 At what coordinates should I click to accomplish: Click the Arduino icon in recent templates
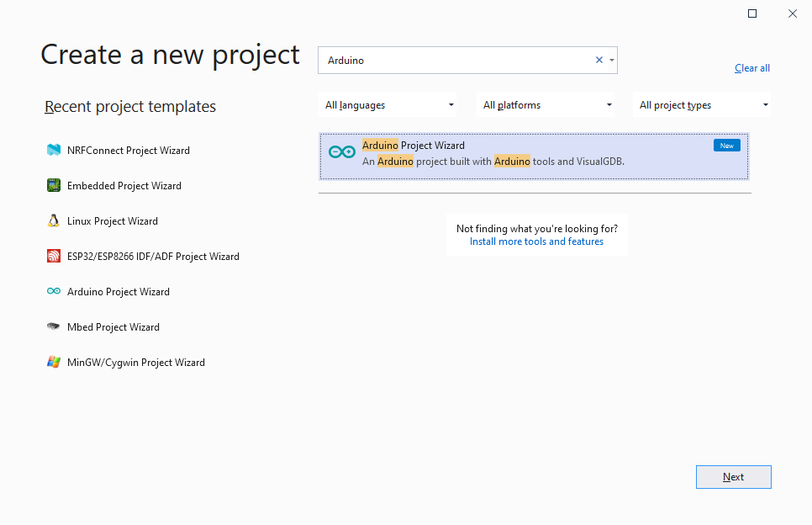click(54, 292)
